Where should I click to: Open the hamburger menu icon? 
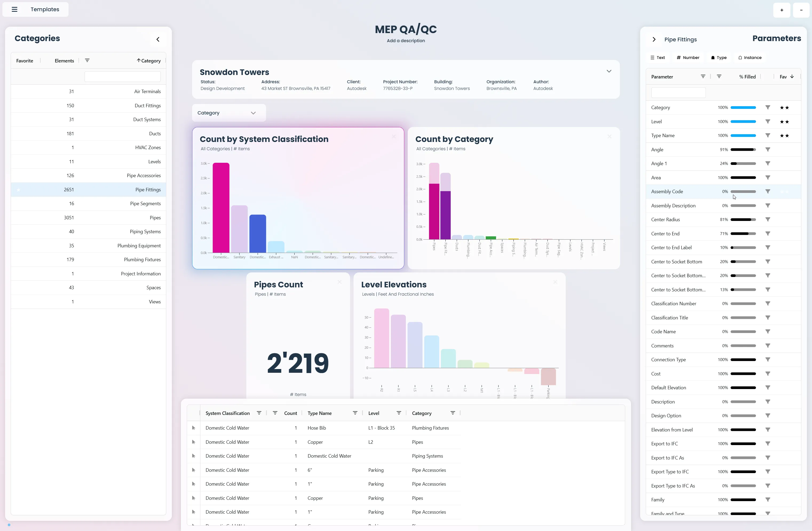(x=14, y=9)
